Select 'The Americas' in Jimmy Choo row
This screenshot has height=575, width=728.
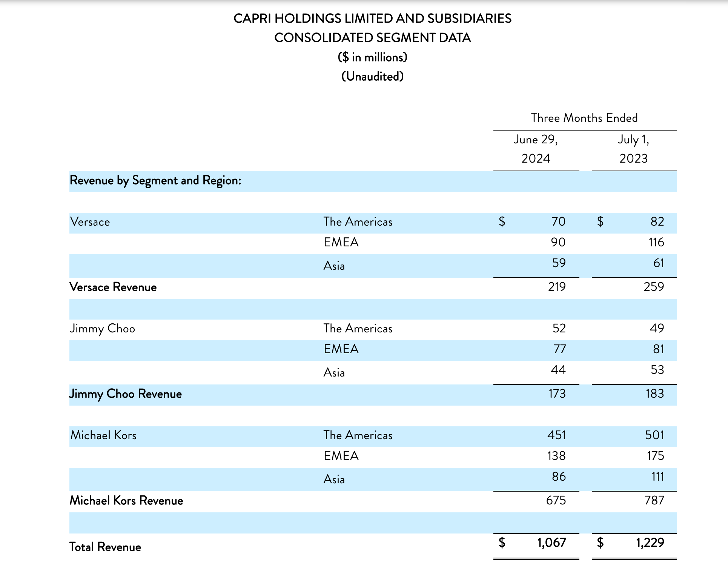358,329
